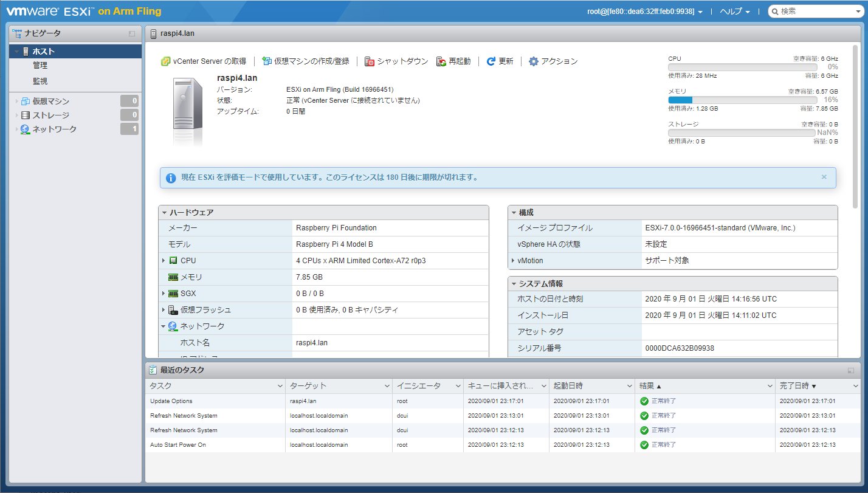This screenshot has height=493, width=868.
Task: Select the Update Options task row
Action: [503, 401]
